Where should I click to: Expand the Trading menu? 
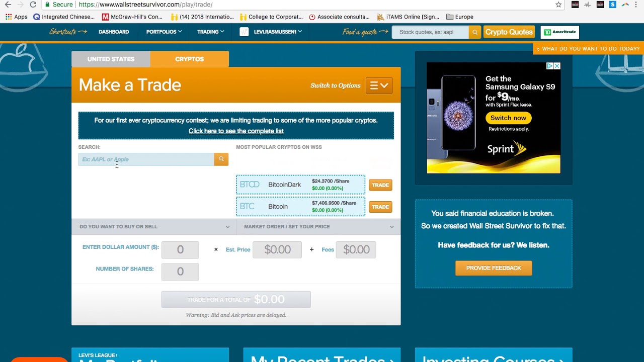(210, 32)
